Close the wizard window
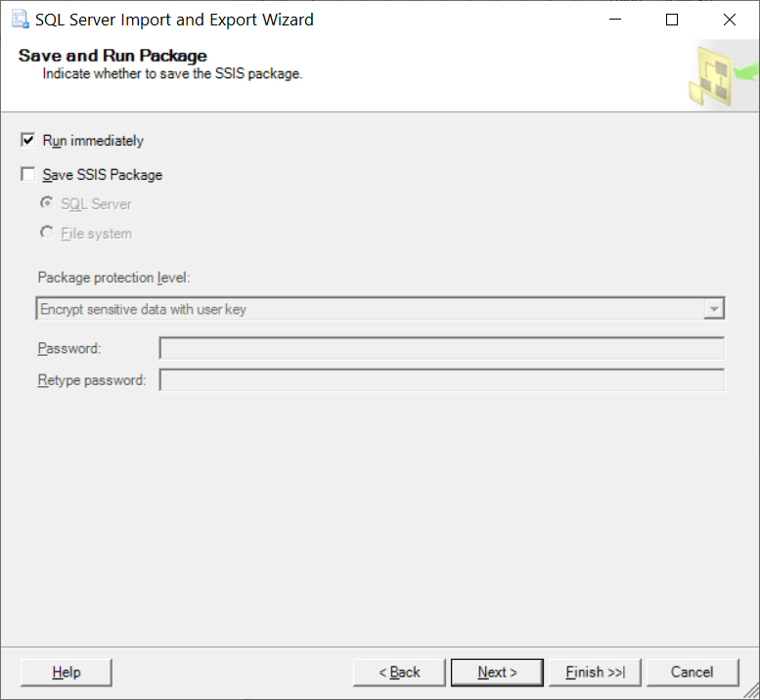The height and width of the screenshot is (700, 760). (730, 20)
